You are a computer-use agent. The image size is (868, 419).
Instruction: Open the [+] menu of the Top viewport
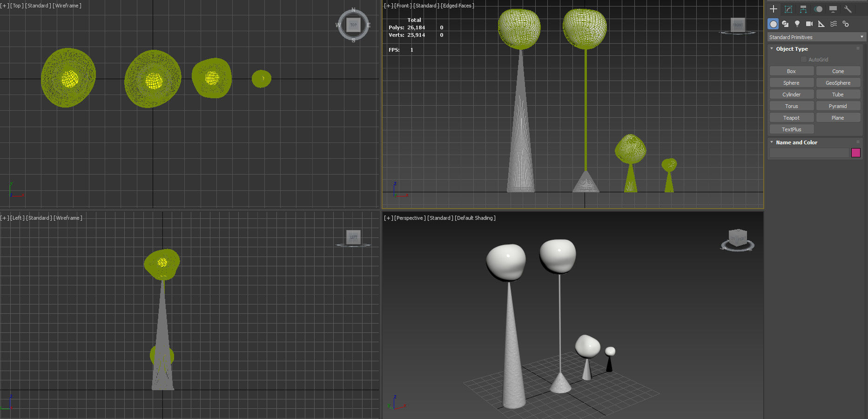click(4, 6)
